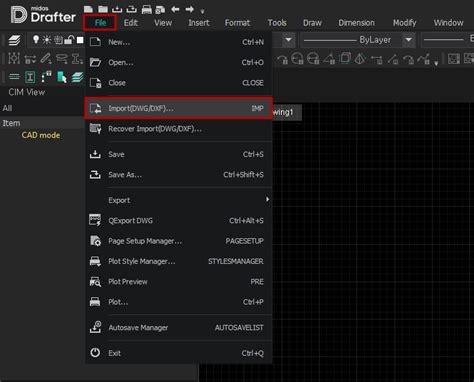Expand the Export submenu arrow
This screenshot has height=382, width=474.
pyautogui.click(x=267, y=199)
